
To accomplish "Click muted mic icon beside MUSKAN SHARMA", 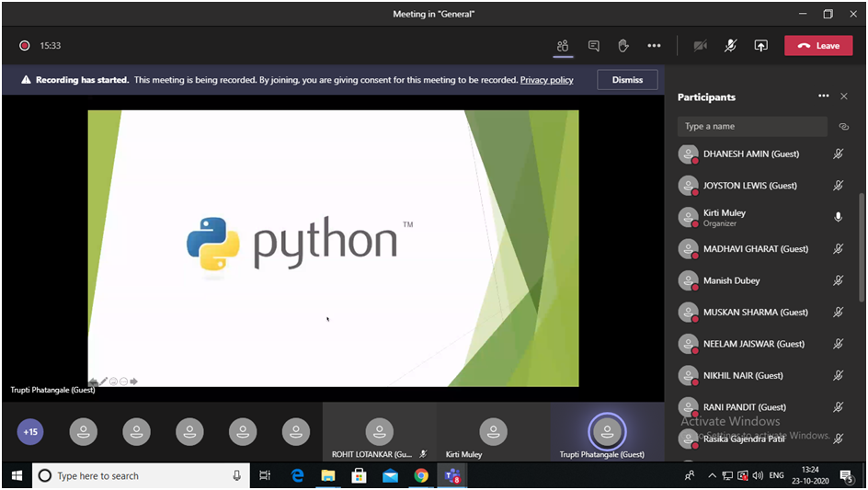I will (838, 312).
